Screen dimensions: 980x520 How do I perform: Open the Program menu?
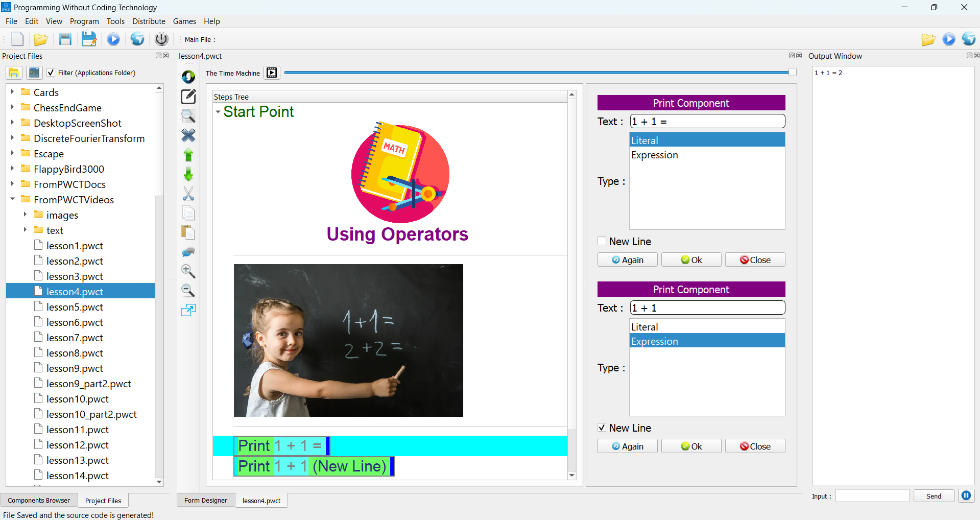tap(84, 21)
